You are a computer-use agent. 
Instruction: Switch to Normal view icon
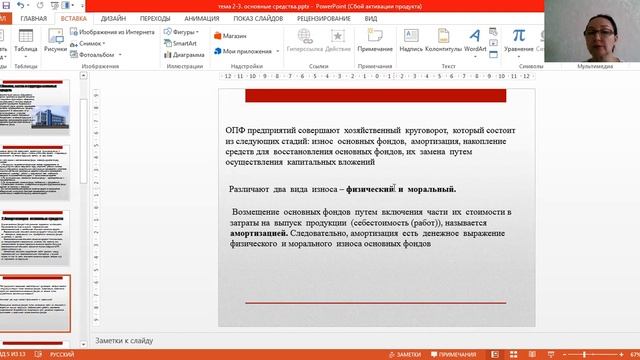click(x=495, y=354)
